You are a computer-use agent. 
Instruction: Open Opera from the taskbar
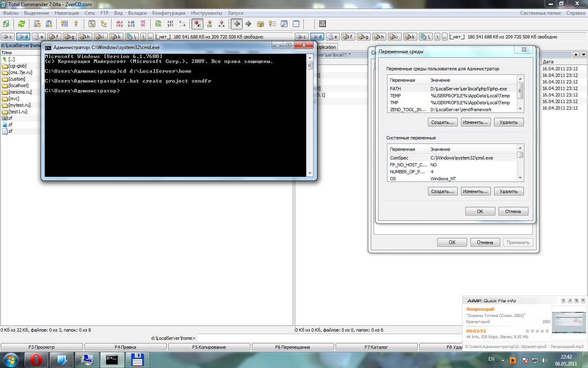[x=36, y=360]
